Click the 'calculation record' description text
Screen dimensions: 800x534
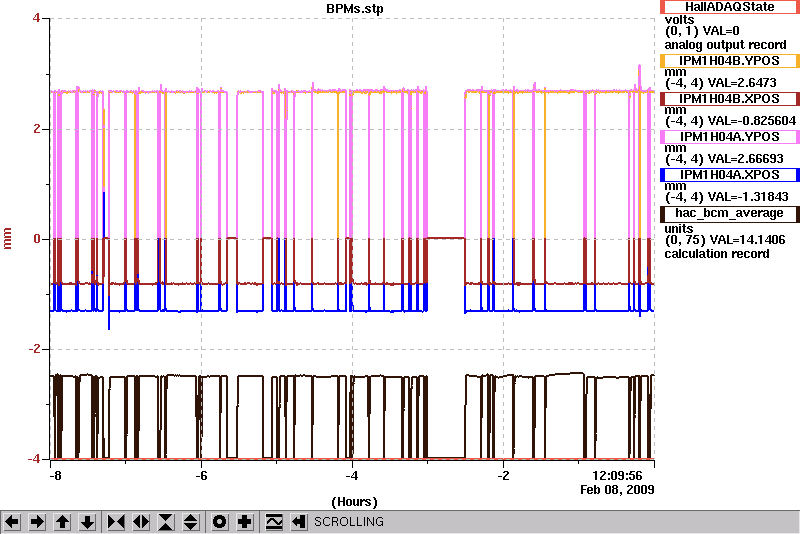[717, 254]
